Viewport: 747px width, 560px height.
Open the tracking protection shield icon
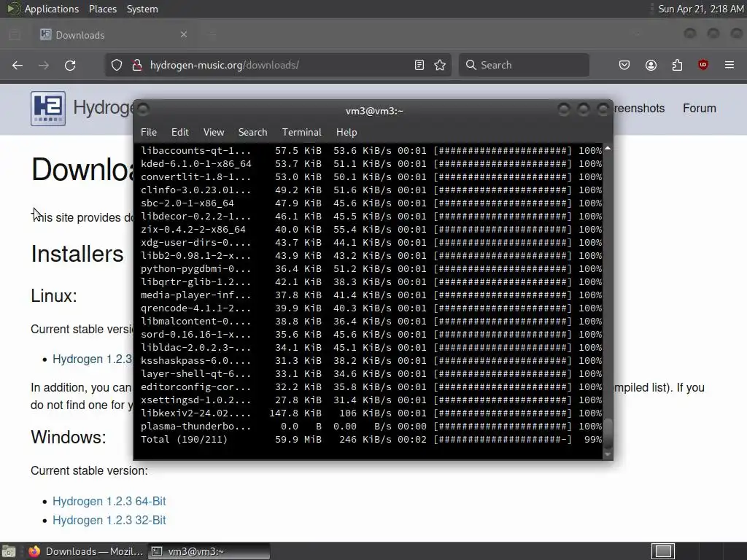pyautogui.click(x=117, y=65)
